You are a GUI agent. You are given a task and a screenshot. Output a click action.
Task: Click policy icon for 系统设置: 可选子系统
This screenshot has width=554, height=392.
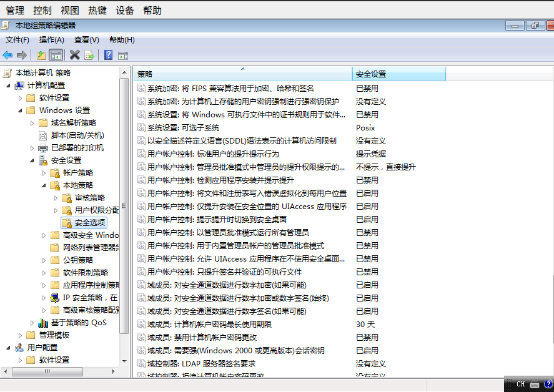click(x=141, y=127)
